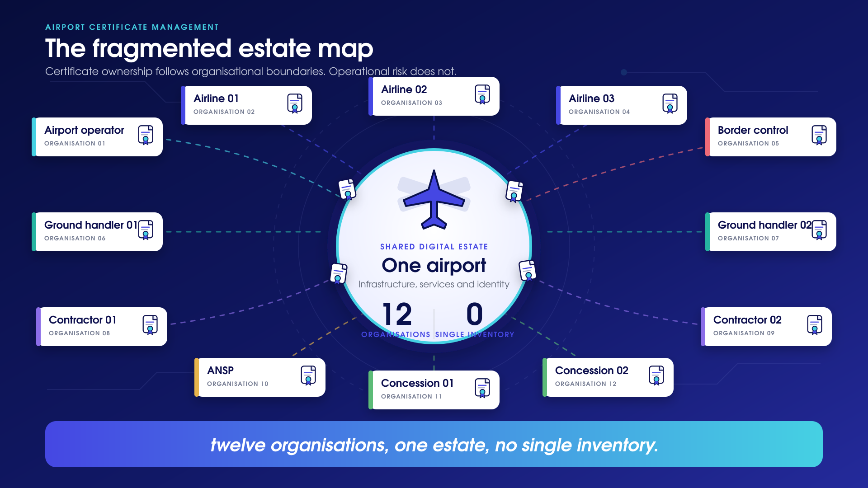Click the certificate icon on Border control card

click(x=819, y=135)
